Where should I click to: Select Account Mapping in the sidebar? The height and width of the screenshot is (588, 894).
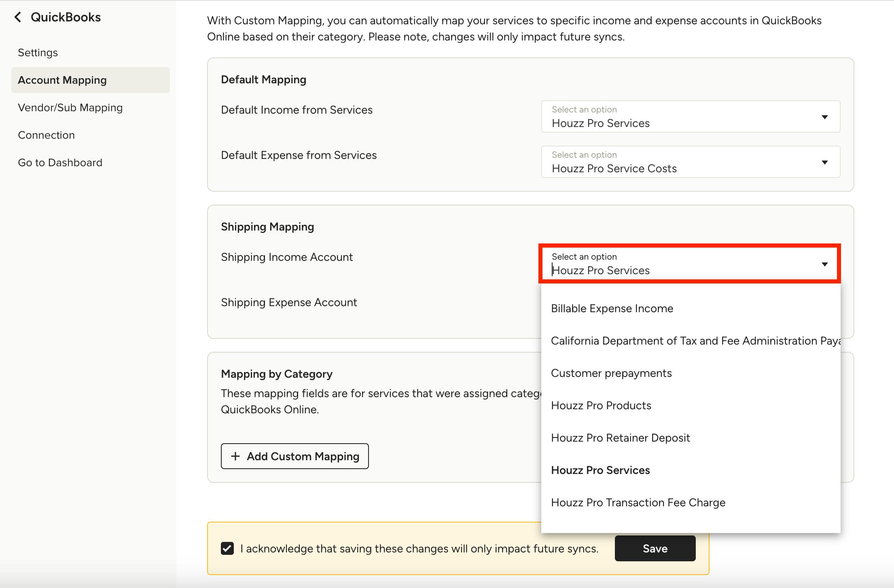(62, 80)
